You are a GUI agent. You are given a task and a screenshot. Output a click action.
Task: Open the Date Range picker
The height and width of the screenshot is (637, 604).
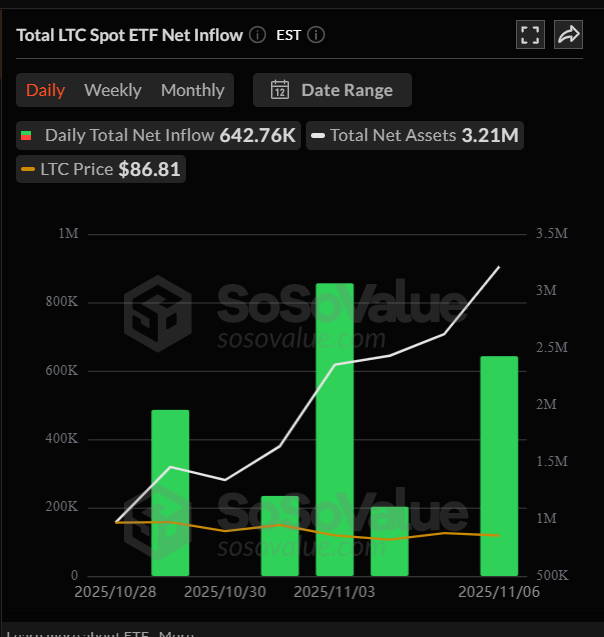click(x=332, y=90)
